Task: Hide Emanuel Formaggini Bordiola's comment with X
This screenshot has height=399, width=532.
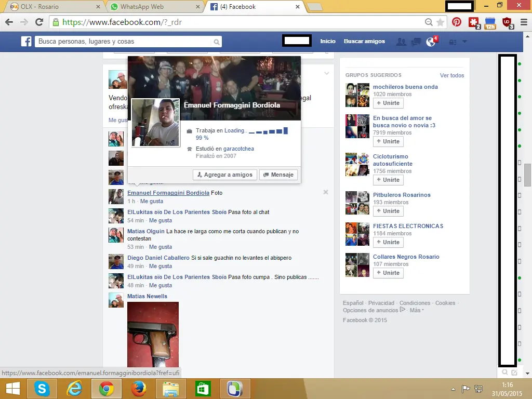Action: pos(326,192)
